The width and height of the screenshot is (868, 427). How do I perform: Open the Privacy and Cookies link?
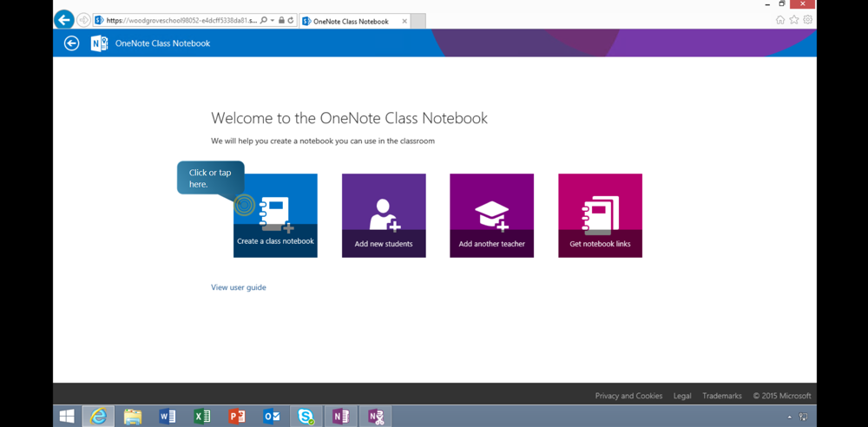coord(628,396)
